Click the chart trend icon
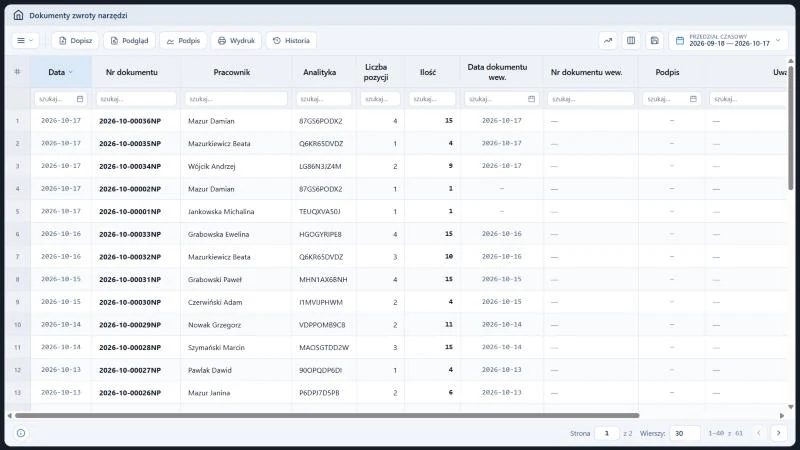 [x=608, y=40]
